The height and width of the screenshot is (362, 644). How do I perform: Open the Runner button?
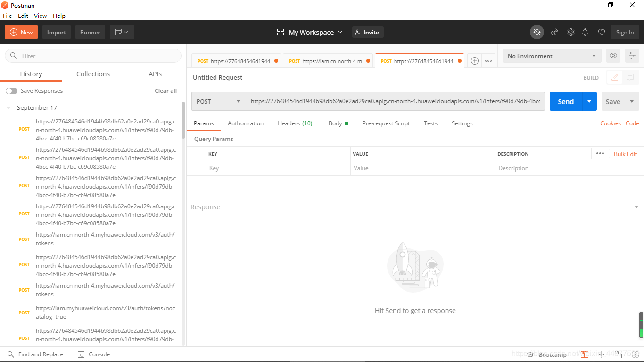(90, 32)
